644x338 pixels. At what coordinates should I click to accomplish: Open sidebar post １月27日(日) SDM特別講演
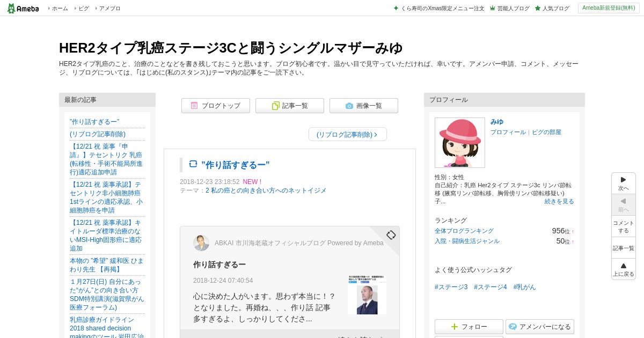[x=106, y=295]
